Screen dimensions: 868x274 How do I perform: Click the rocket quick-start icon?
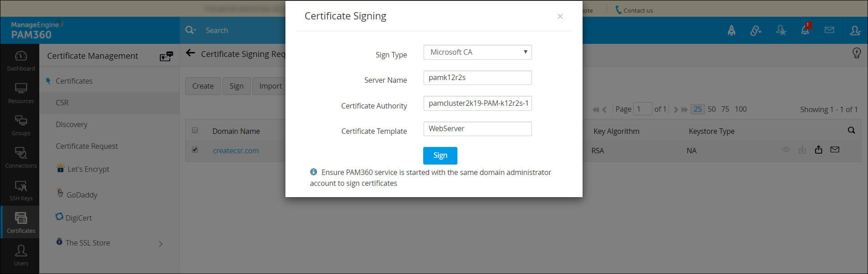731,31
